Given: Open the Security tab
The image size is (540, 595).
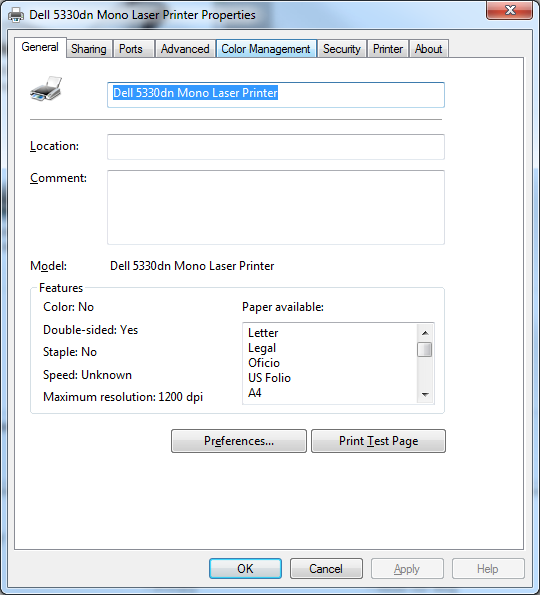Looking at the screenshot, I should (x=342, y=49).
